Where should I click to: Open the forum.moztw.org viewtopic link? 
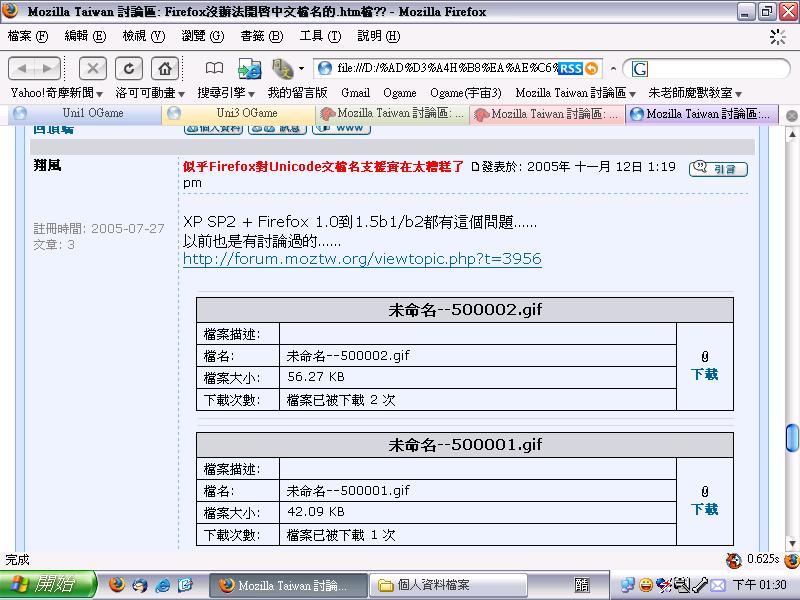(362, 259)
